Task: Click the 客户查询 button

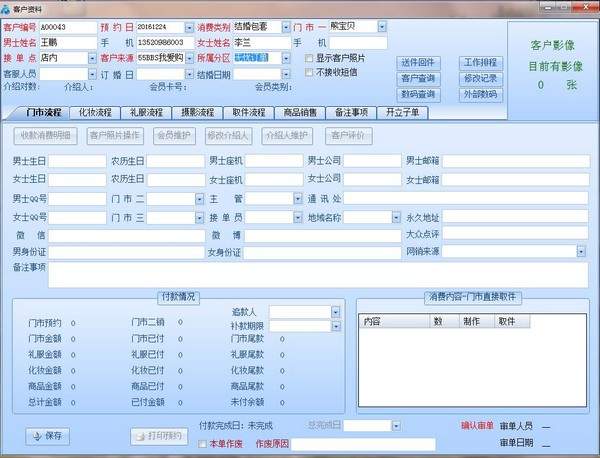Action: [417, 78]
